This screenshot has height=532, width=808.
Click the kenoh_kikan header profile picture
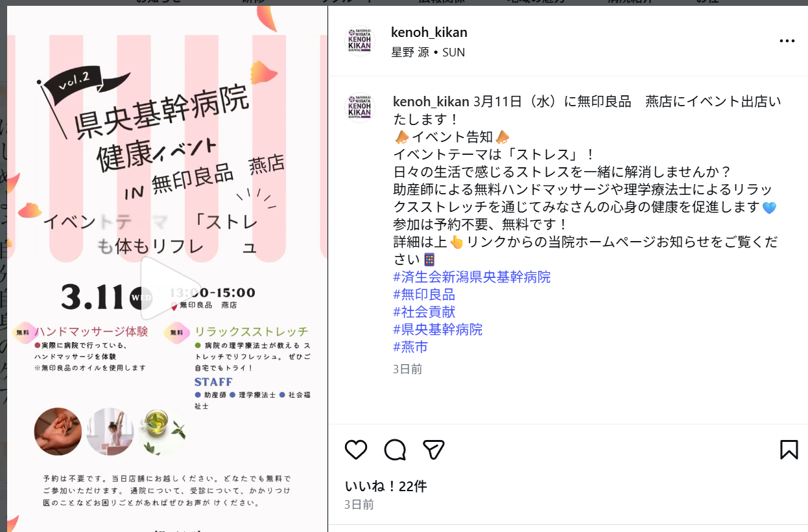click(x=360, y=41)
